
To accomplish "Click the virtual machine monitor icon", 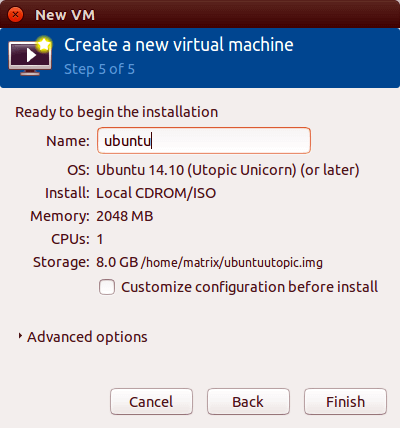I will (30, 57).
